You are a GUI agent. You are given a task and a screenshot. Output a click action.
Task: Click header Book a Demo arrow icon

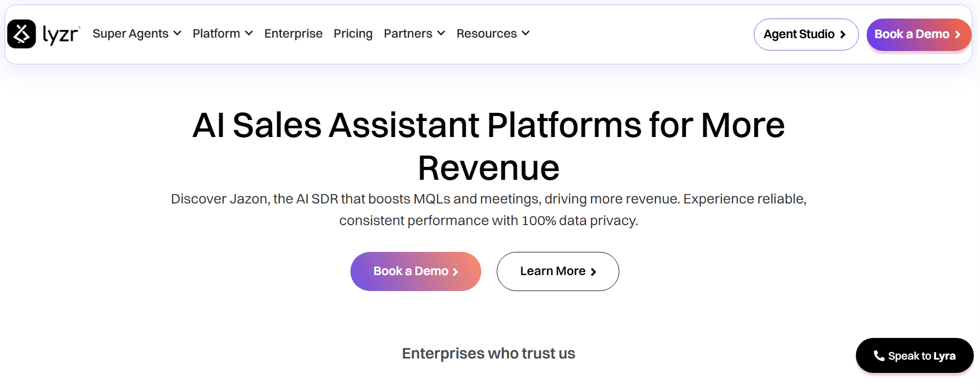click(957, 35)
